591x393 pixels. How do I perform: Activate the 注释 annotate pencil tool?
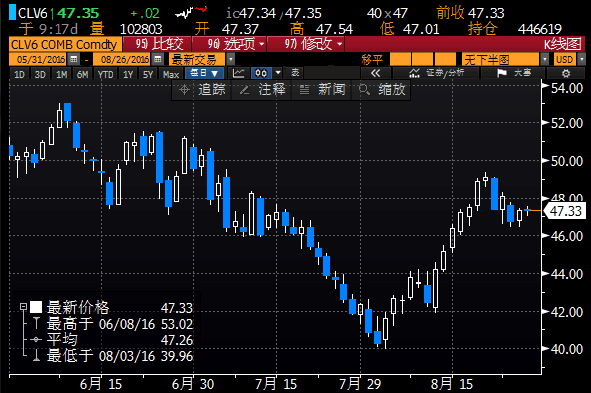262,90
